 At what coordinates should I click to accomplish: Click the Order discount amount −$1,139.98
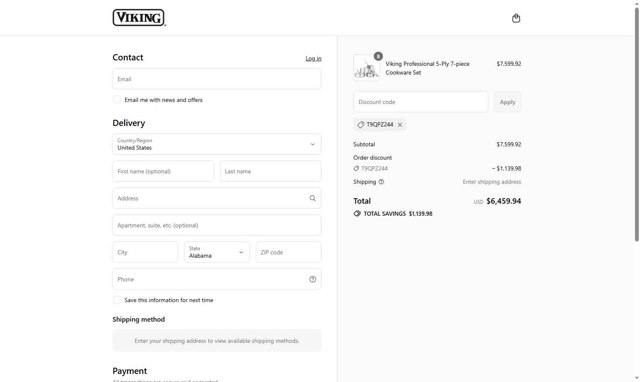506,169
